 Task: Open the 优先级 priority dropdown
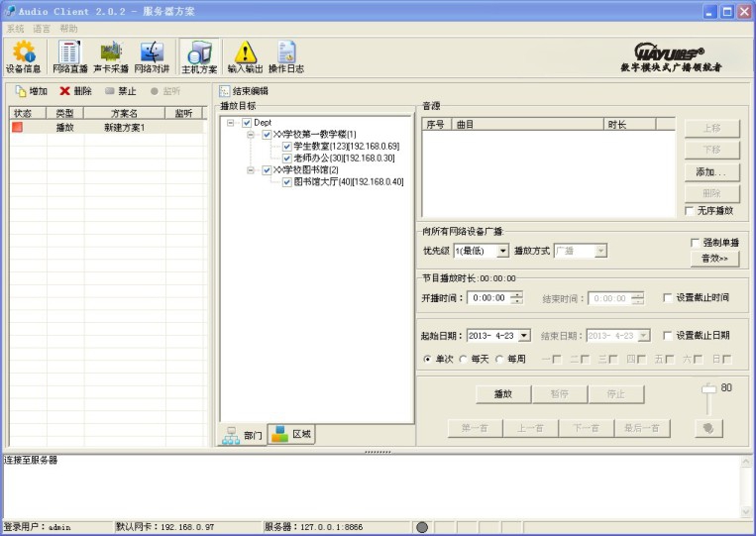point(502,252)
